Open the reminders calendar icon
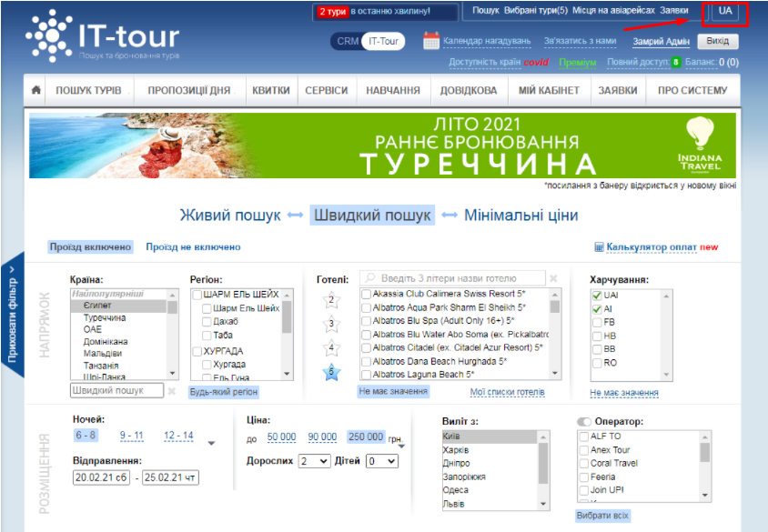The width and height of the screenshot is (768, 532). click(431, 41)
